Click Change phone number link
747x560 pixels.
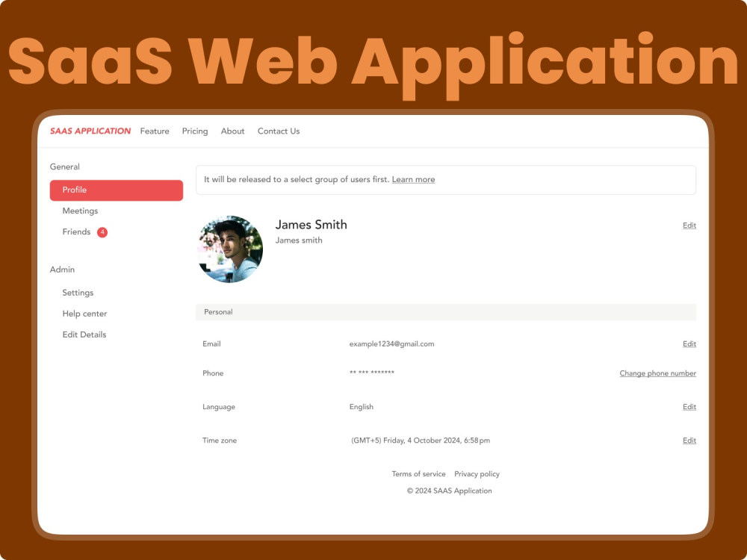coord(657,373)
